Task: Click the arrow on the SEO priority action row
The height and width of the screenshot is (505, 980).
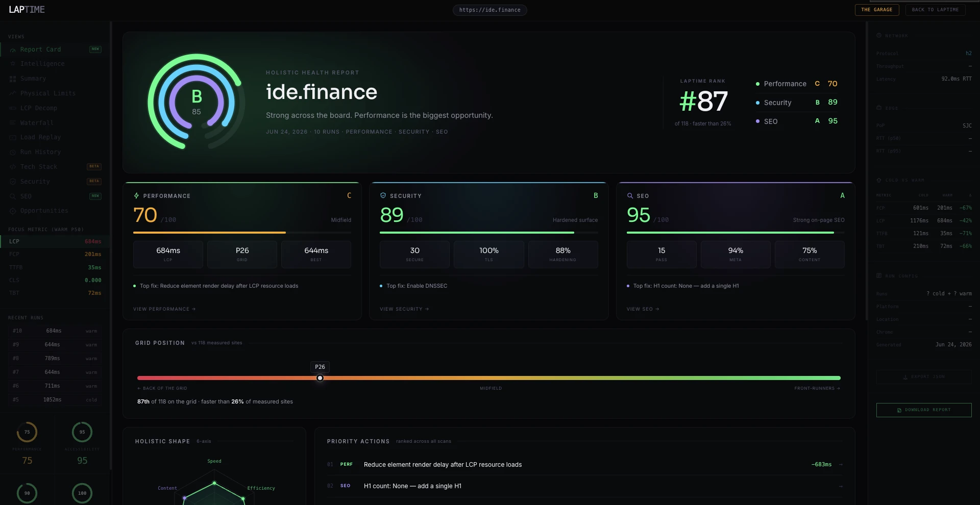Action: click(841, 486)
